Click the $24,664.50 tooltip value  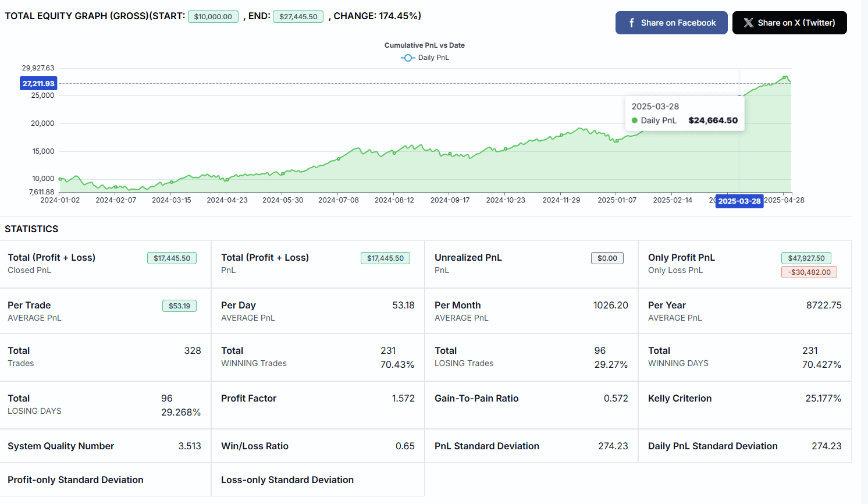point(713,120)
